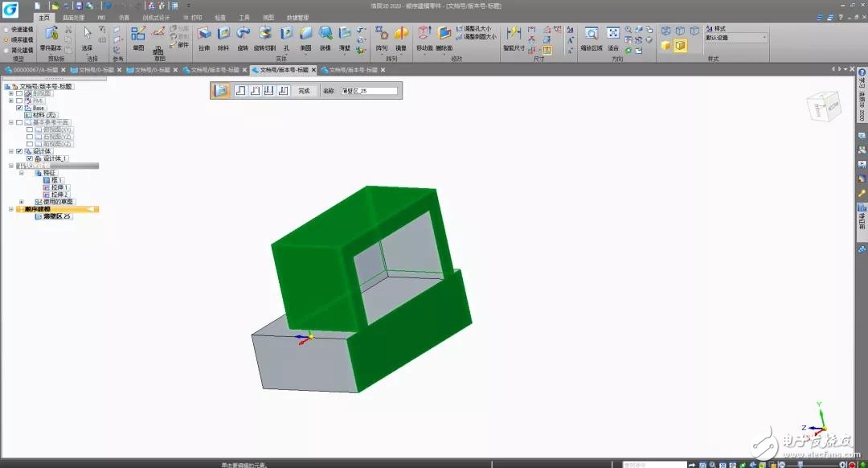Select the 除料 cut tool

[223, 39]
